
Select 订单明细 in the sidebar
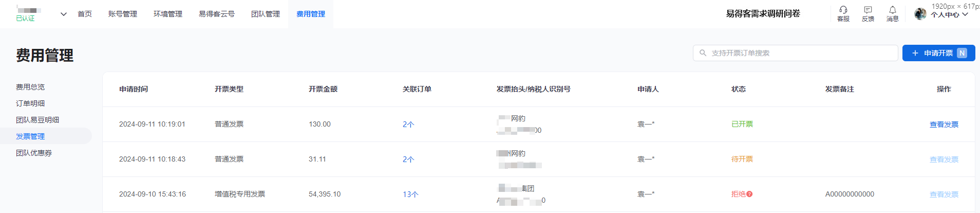coord(30,103)
